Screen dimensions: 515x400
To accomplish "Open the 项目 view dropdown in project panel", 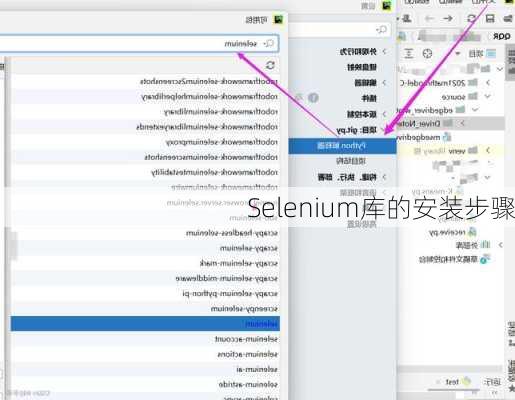I will (457, 54).
